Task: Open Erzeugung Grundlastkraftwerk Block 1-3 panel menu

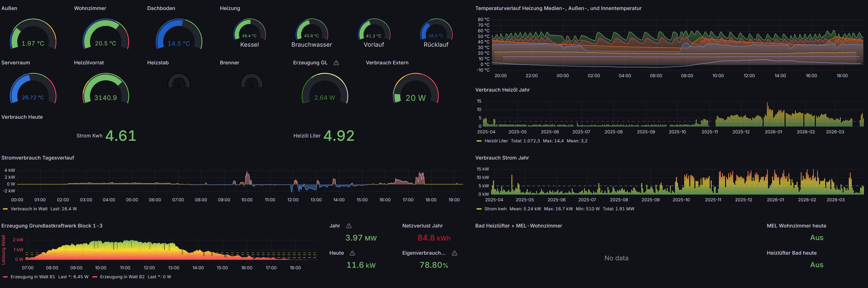Action: click(52, 226)
